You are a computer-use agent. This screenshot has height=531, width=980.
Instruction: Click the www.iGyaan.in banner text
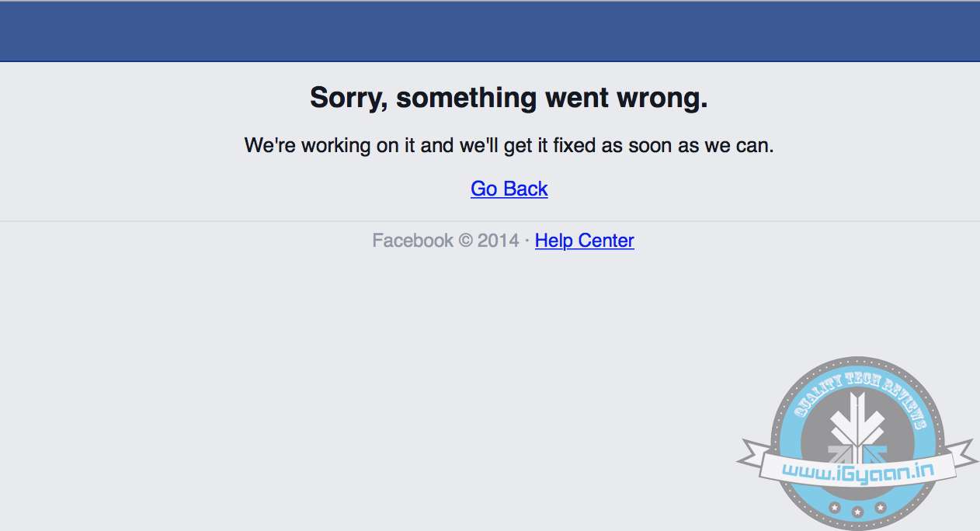point(857,469)
